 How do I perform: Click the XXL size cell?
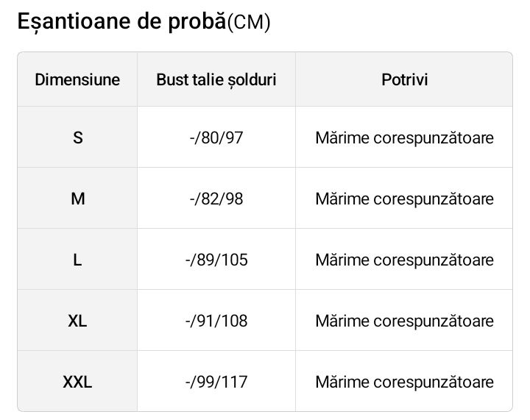tap(77, 382)
